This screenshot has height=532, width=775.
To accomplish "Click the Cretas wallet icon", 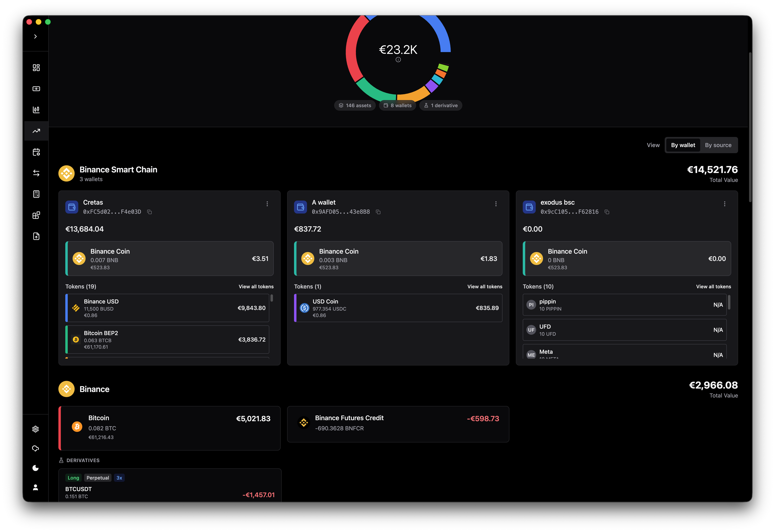I will click(x=72, y=207).
